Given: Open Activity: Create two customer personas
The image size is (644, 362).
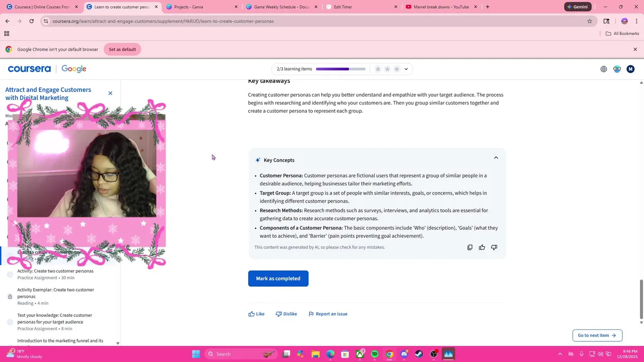Looking at the screenshot, I should pos(55,271).
